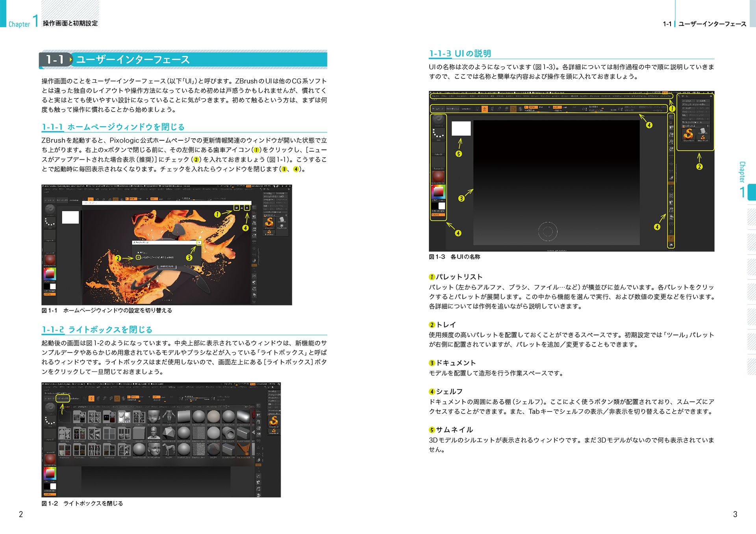Select the dog model thumbnail in LightBox
756x534 pixels.
[169, 449]
